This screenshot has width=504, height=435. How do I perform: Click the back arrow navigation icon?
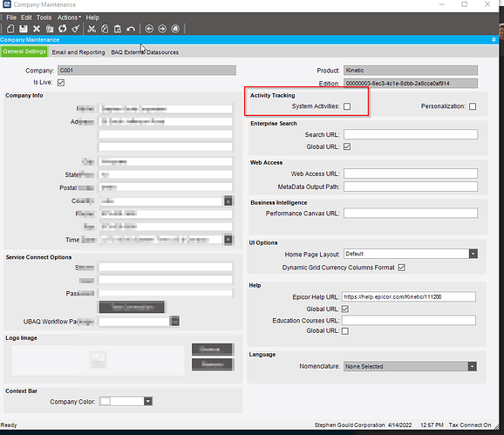coord(149,29)
